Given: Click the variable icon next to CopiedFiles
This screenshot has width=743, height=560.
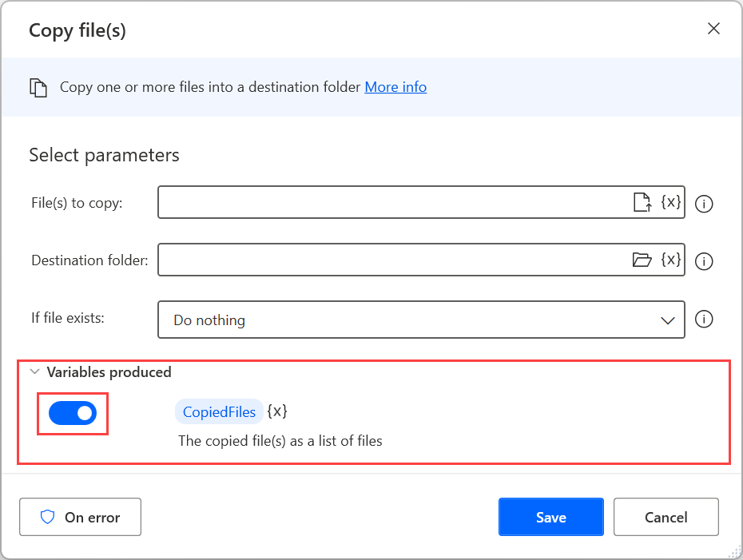Looking at the screenshot, I should tap(277, 411).
